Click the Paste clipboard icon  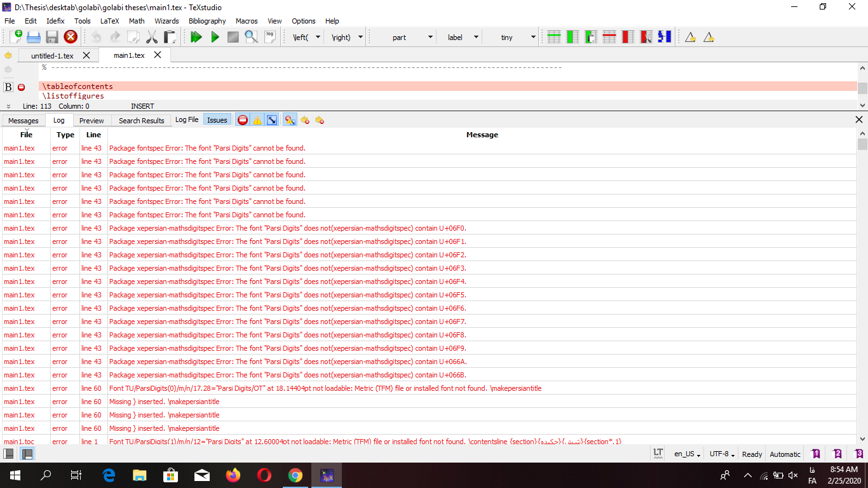(x=170, y=37)
